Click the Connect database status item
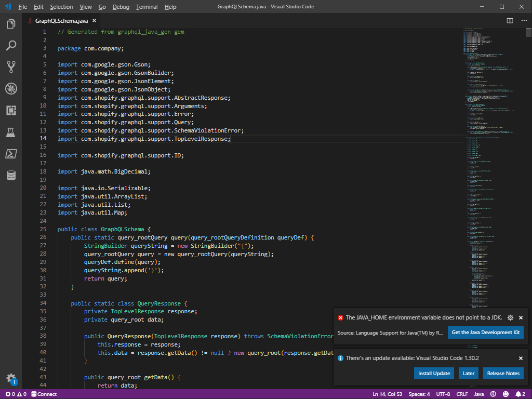Viewport: 532px width, 399px height. pos(44,394)
